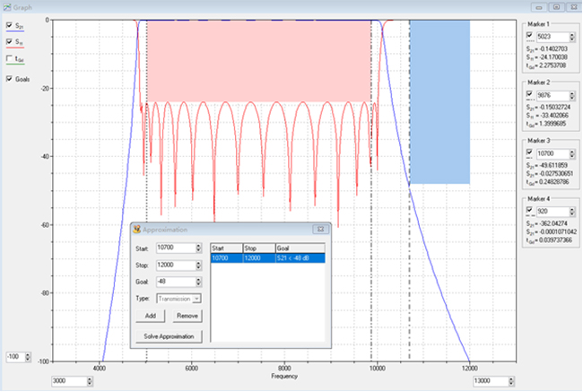Viewport: 583px width, 392px height.
Task: Click the Approximation dialog title icon
Action: (x=136, y=230)
